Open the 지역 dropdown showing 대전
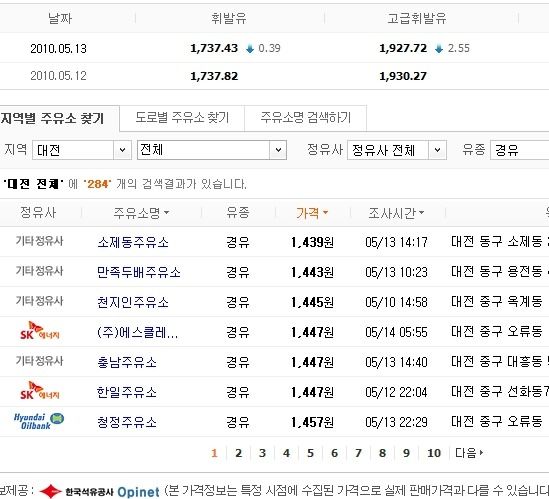 pos(82,150)
